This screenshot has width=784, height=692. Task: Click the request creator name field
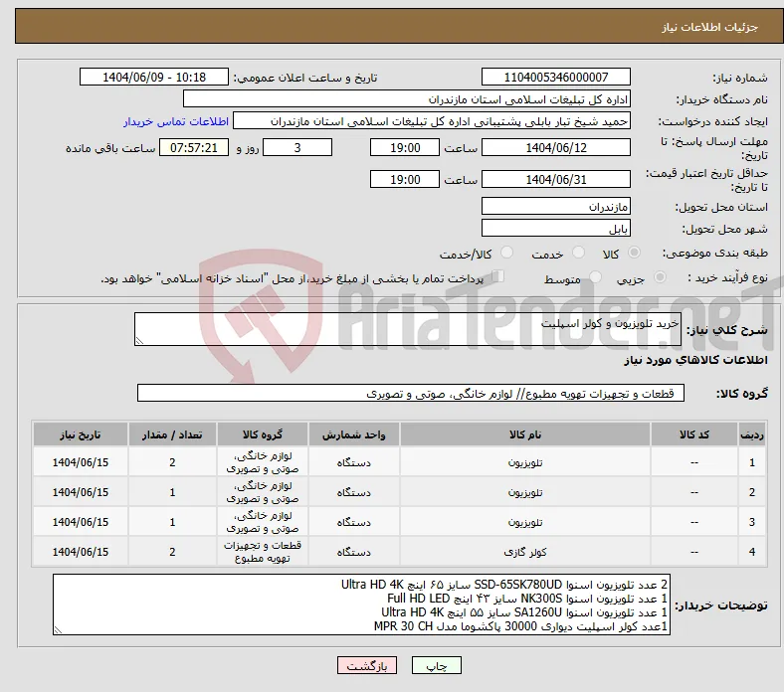[x=432, y=121]
